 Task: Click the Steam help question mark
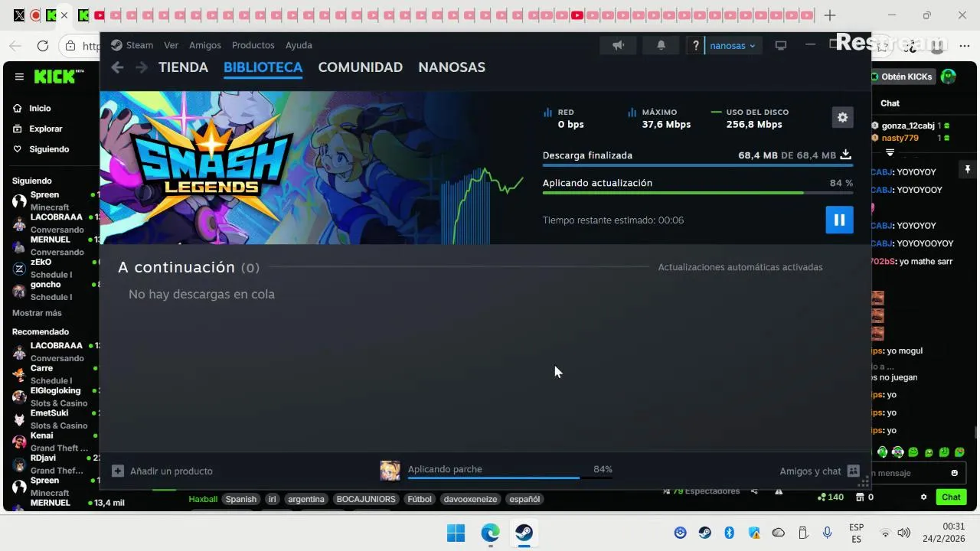tap(695, 45)
